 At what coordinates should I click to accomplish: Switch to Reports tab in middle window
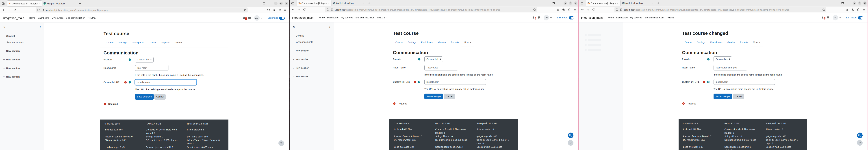point(455,42)
